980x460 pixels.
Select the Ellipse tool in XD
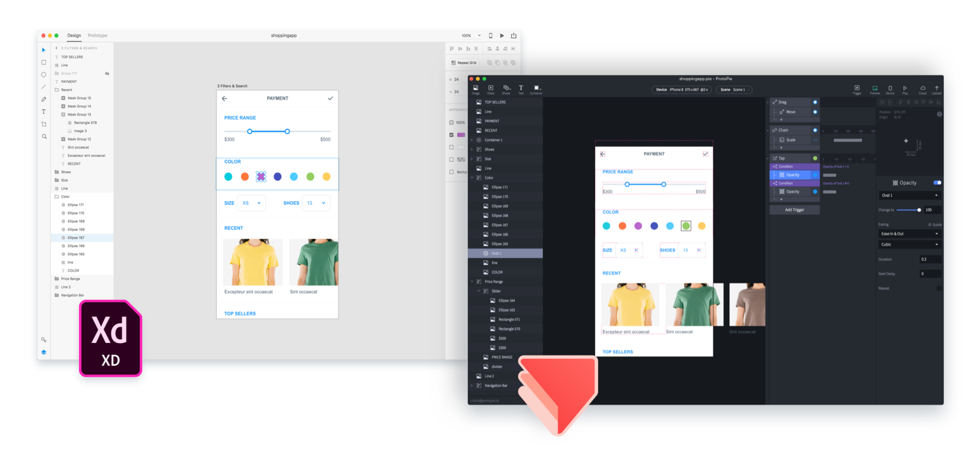click(44, 74)
